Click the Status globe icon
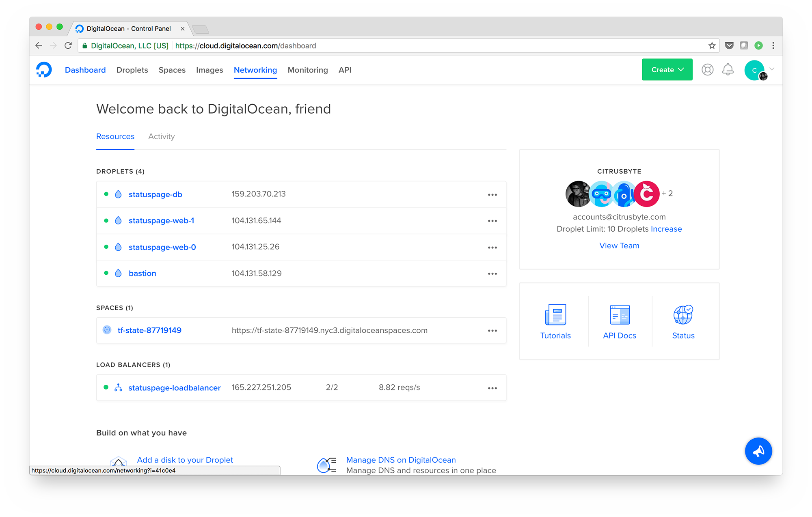Image resolution: width=812 pixels, height=517 pixels. (683, 315)
